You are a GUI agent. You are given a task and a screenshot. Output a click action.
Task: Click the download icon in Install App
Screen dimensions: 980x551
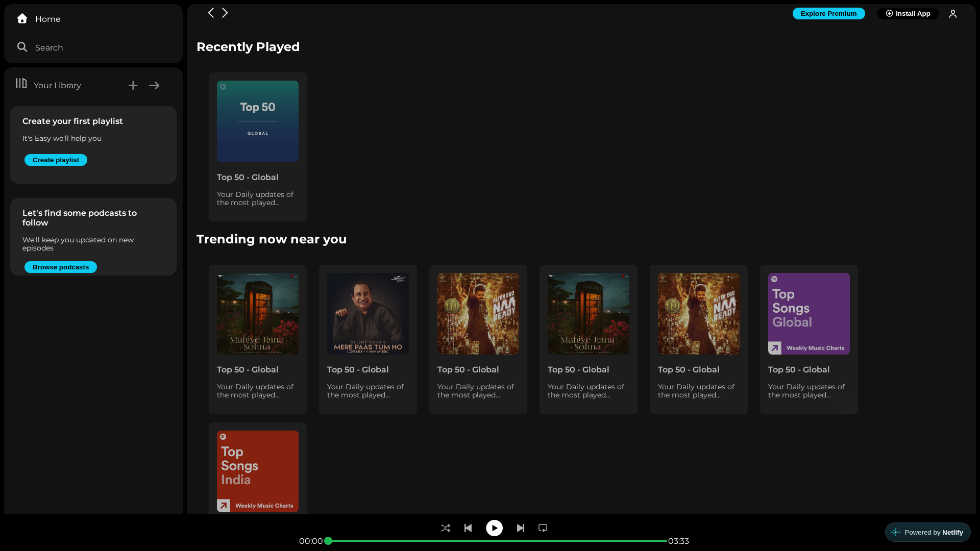tap(889, 13)
